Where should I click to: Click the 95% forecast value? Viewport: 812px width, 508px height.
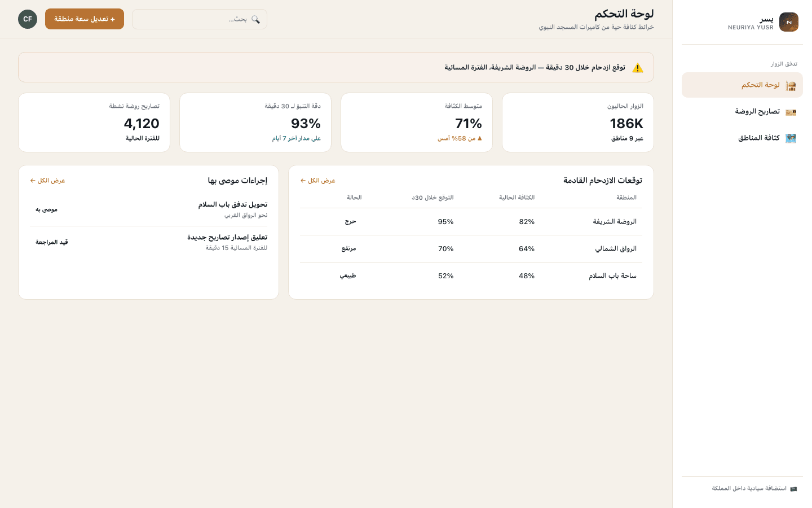pos(445,222)
